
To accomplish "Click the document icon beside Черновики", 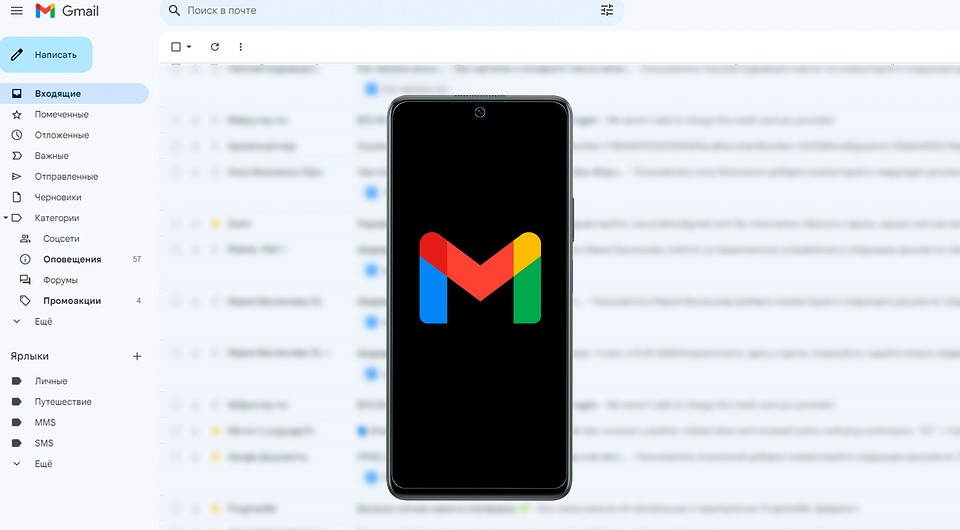I will [17, 198].
